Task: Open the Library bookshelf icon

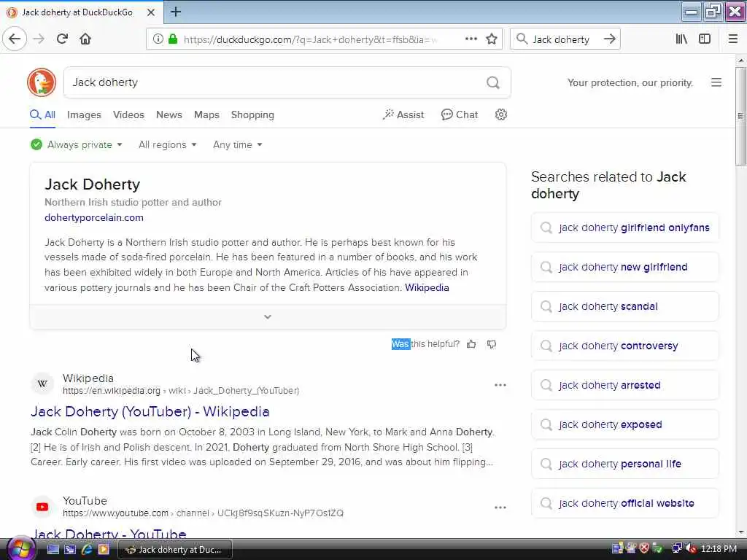Action: [x=681, y=39]
